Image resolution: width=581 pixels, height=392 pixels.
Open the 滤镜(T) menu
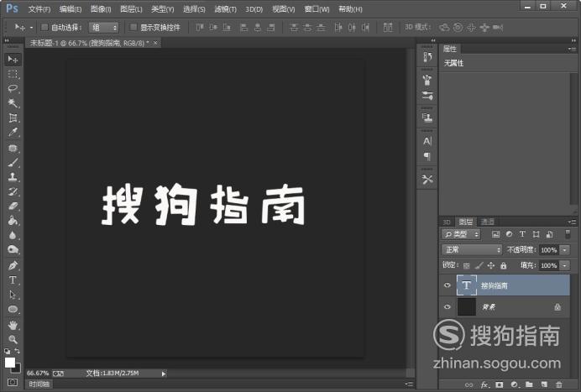pos(225,9)
